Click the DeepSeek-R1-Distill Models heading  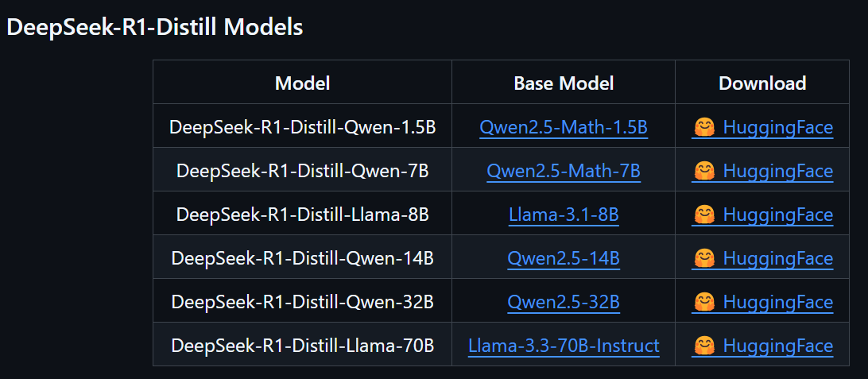155,27
